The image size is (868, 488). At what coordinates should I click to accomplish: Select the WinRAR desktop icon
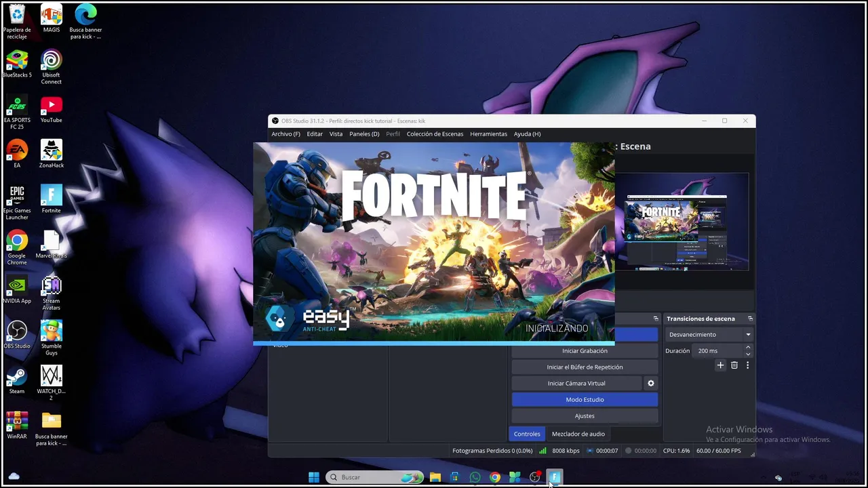tap(17, 426)
